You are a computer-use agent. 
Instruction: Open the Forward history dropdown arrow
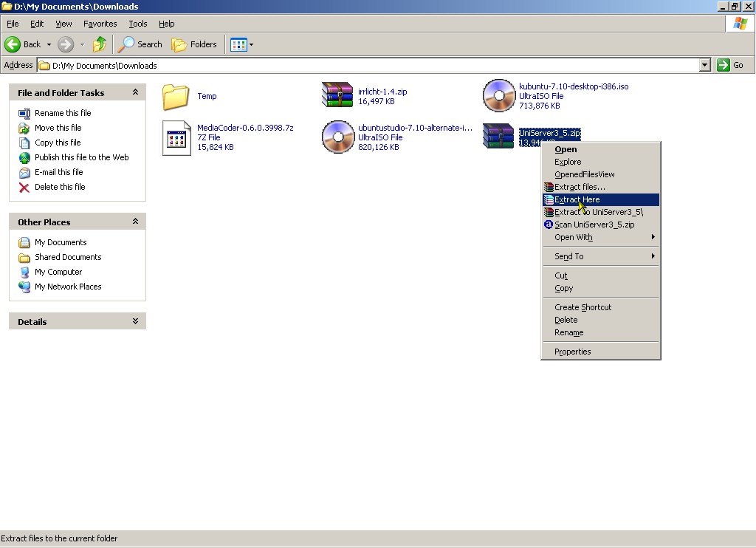pos(82,45)
